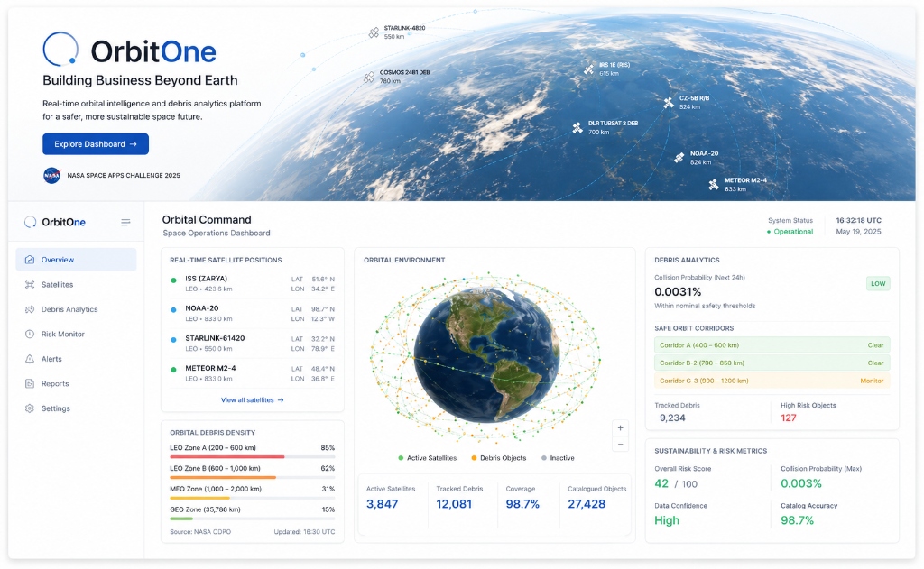The height and width of the screenshot is (569, 924).
Task: Select the CZ-5B R/B object marker
Action: click(669, 103)
